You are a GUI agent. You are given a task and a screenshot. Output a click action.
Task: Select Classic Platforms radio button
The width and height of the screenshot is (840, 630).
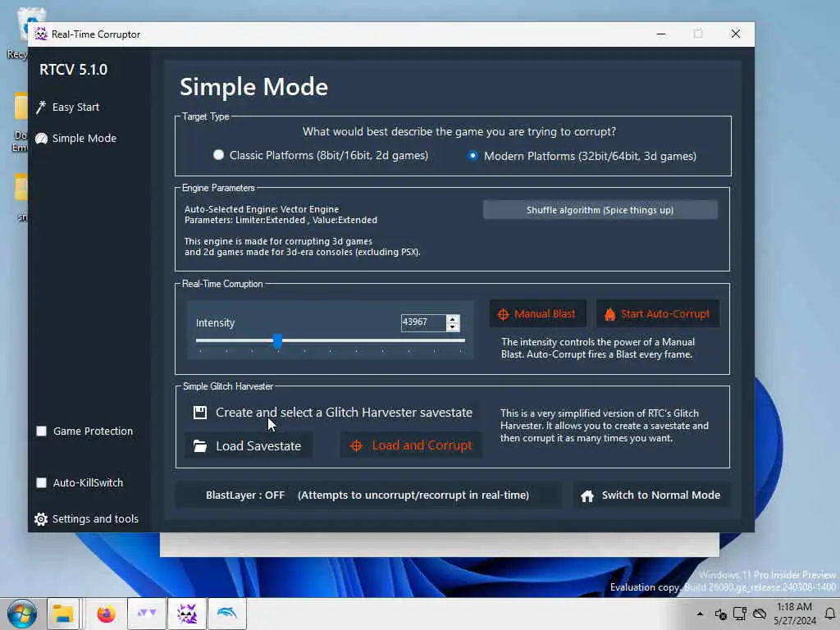[x=218, y=155]
